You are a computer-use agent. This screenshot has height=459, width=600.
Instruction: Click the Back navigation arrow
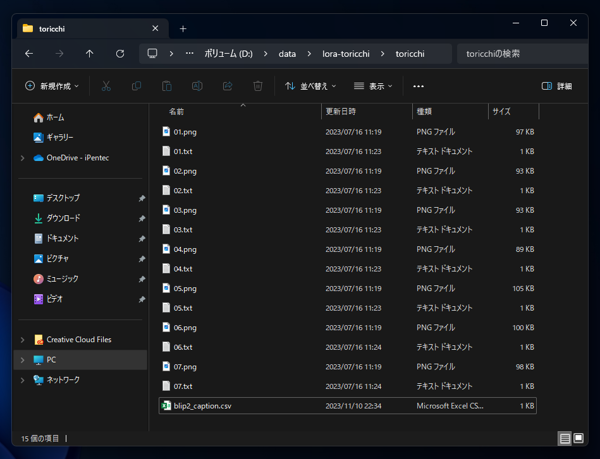tap(29, 54)
